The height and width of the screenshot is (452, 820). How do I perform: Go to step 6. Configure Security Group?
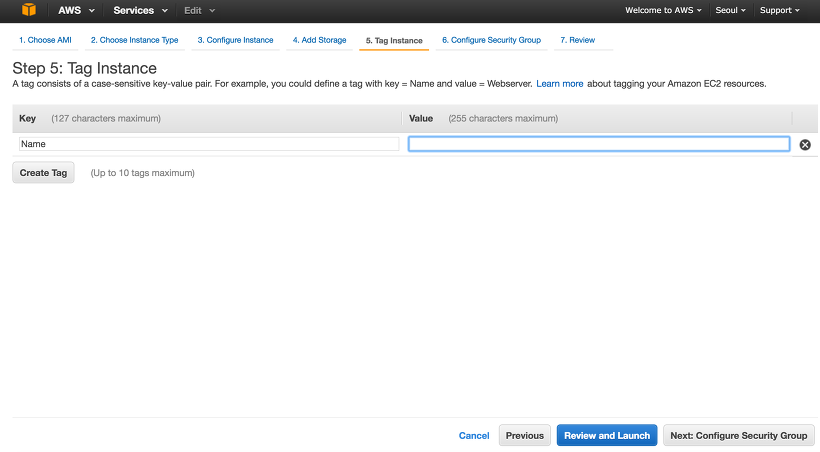pos(492,40)
